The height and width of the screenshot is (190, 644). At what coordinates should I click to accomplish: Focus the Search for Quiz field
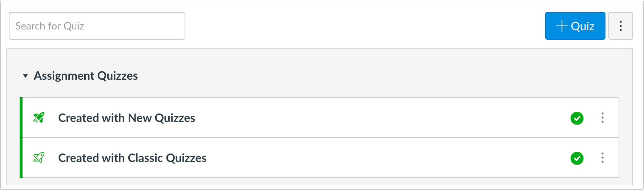click(97, 26)
